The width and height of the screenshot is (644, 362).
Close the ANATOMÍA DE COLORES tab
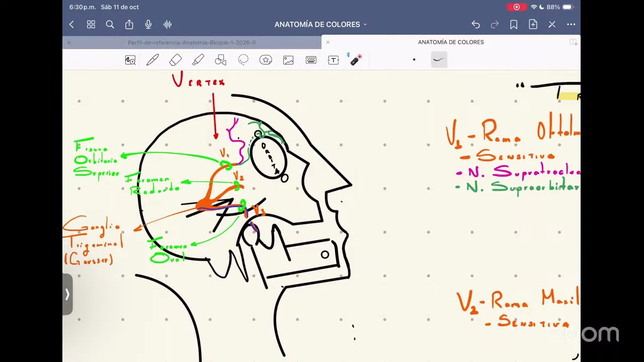point(328,42)
